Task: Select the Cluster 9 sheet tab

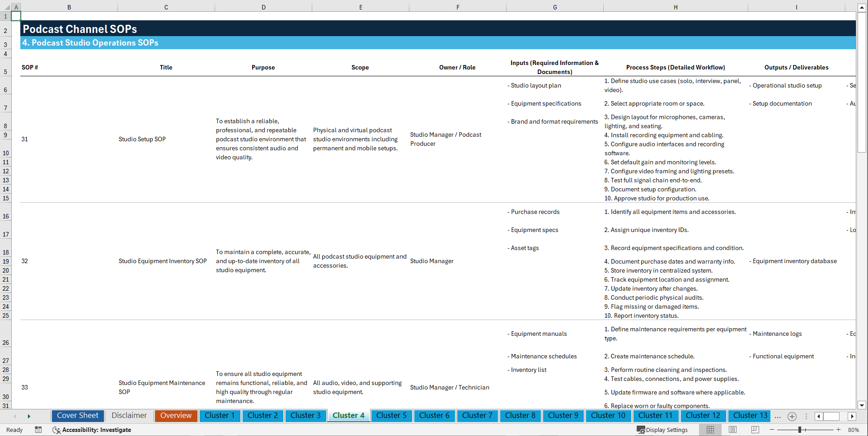Action: (x=563, y=416)
